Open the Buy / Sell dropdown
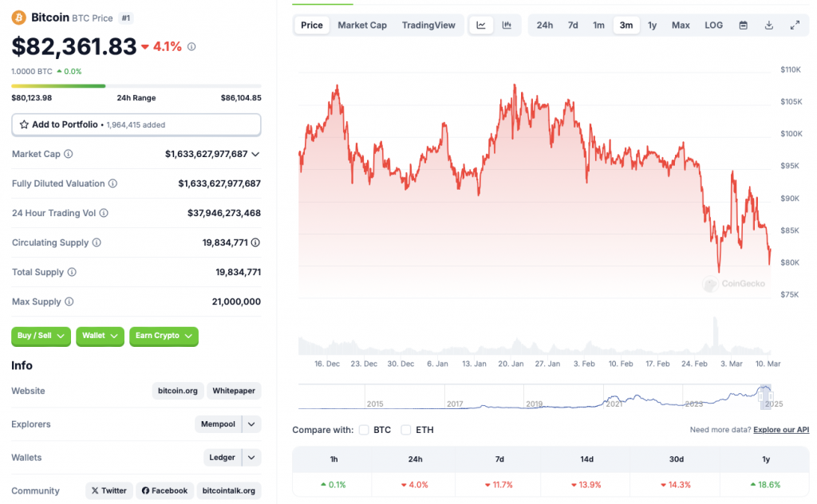This screenshot has height=504, width=817. [41, 336]
